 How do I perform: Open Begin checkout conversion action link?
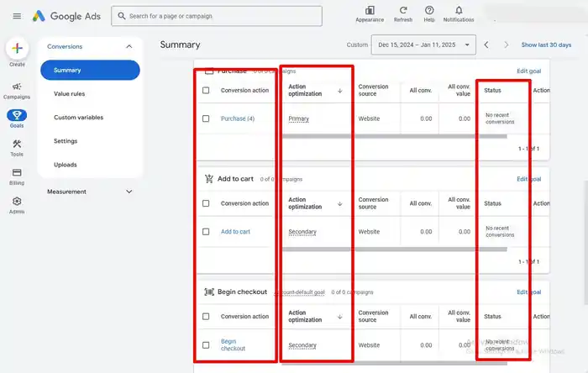click(233, 345)
